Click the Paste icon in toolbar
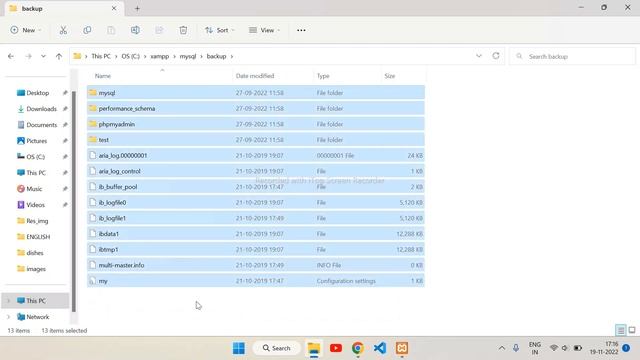Viewport: 640px width, 360px height. [x=111, y=30]
